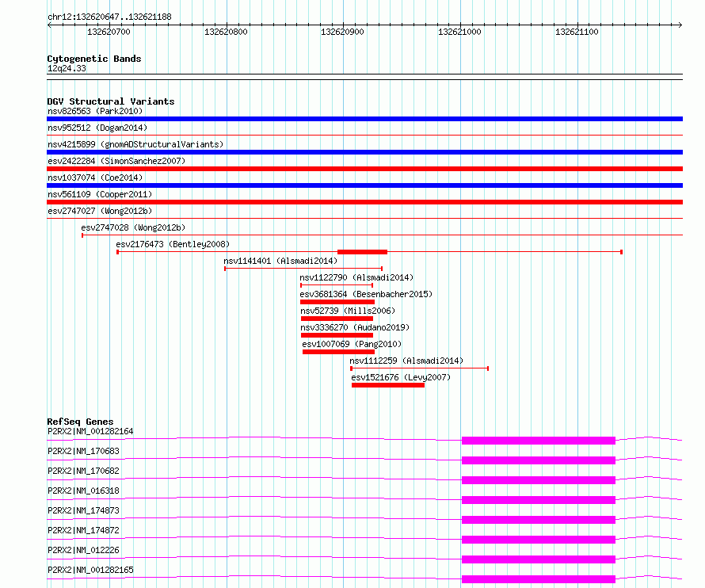Image resolution: width=705 pixels, height=588 pixels.
Task: Click the magenta exon of NM_174872
Action: [x=539, y=540]
